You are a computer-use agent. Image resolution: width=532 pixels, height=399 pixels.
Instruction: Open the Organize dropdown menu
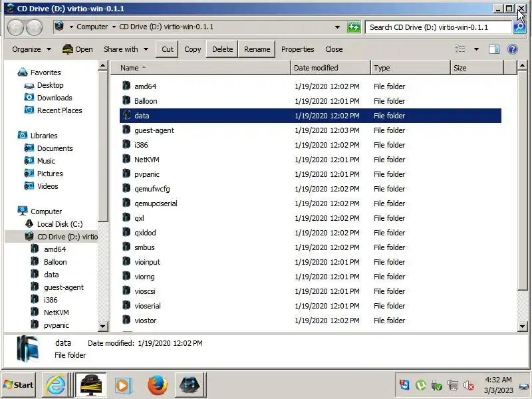pyautogui.click(x=31, y=49)
